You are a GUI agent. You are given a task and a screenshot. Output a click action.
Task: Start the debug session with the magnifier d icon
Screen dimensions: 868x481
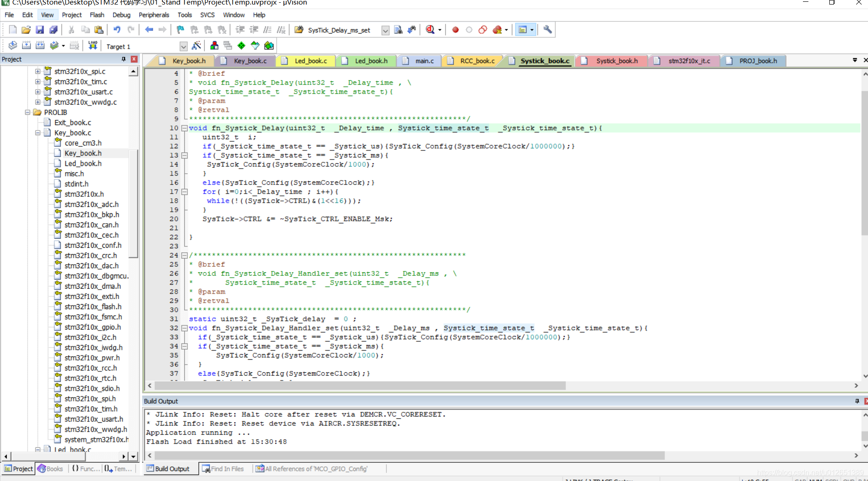point(430,30)
